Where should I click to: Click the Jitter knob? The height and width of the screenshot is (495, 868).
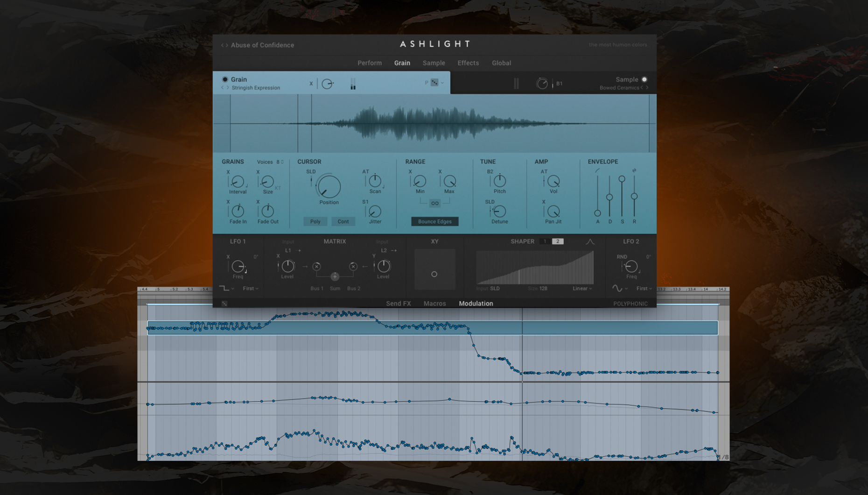[375, 211]
